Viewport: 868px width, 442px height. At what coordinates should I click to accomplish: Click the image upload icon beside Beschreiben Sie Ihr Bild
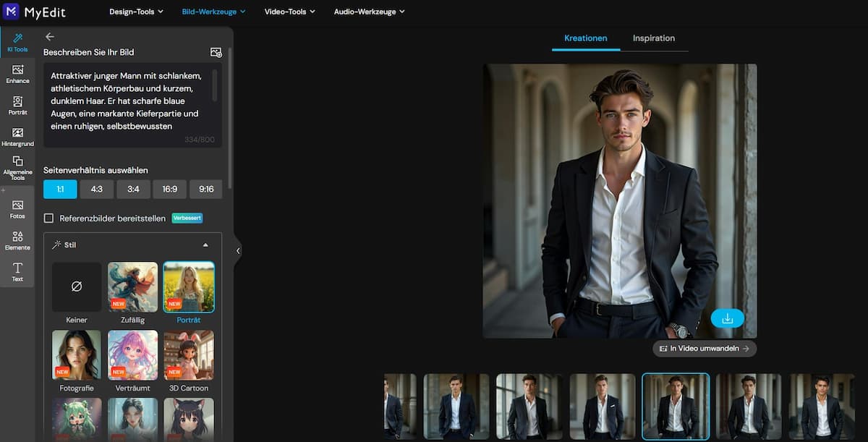point(216,52)
